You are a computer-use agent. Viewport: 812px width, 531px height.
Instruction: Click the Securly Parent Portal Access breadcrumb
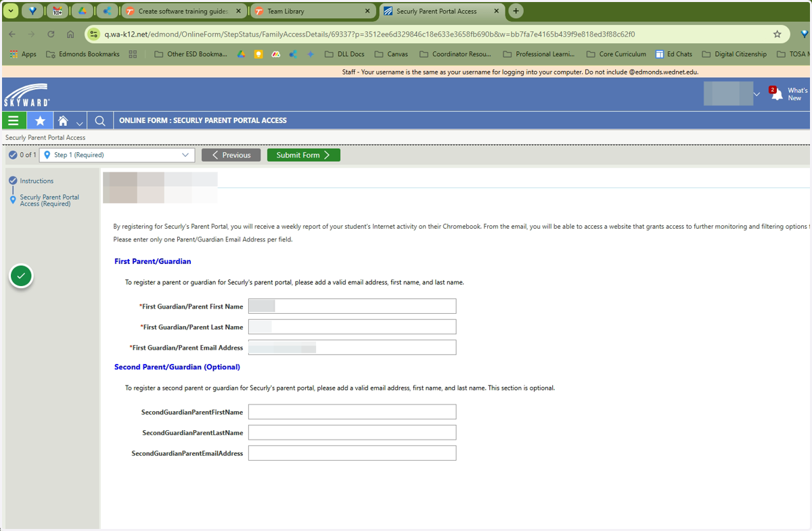[45, 137]
